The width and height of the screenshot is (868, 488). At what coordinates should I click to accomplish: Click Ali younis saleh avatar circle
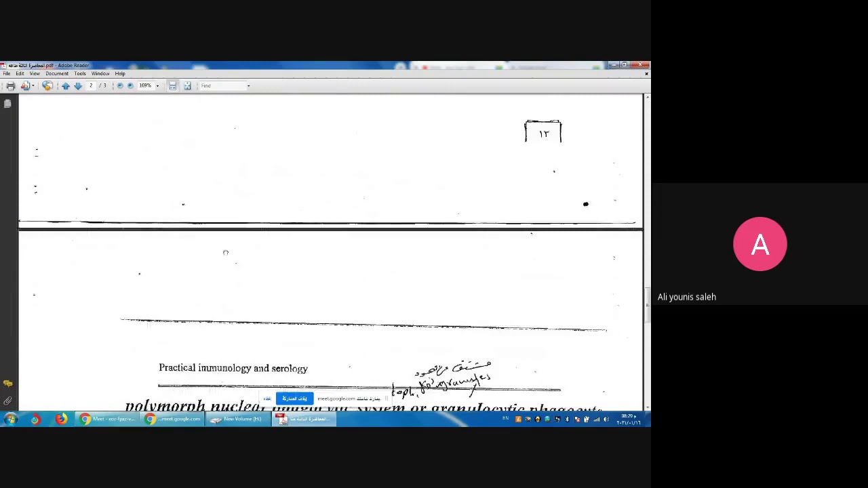[x=759, y=244]
